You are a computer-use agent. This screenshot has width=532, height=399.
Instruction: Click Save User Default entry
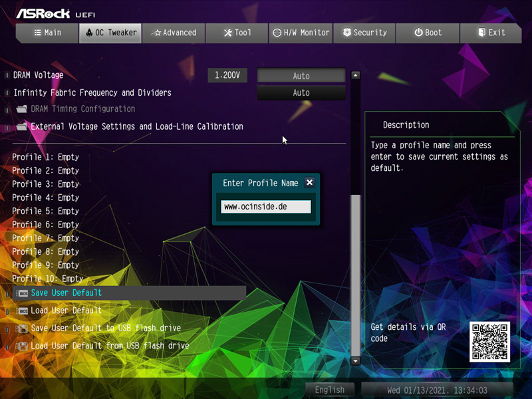129,293
